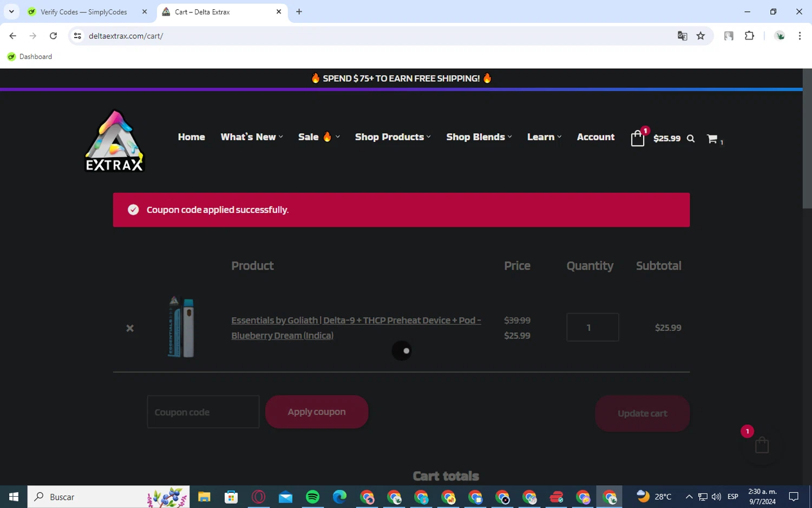The width and height of the screenshot is (812, 508).
Task: Click the ESP language indicator
Action: click(x=733, y=497)
